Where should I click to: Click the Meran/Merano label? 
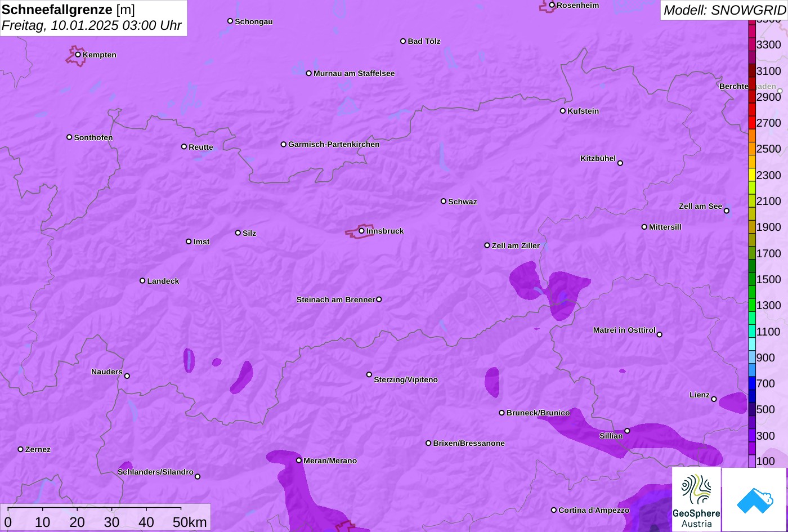pyautogui.click(x=330, y=461)
